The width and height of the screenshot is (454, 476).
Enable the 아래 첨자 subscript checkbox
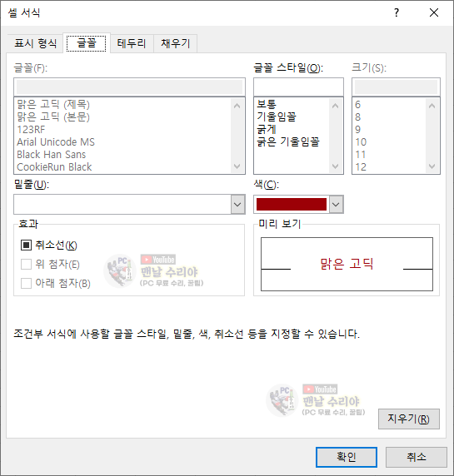pyautogui.click(x=26, y=283)
